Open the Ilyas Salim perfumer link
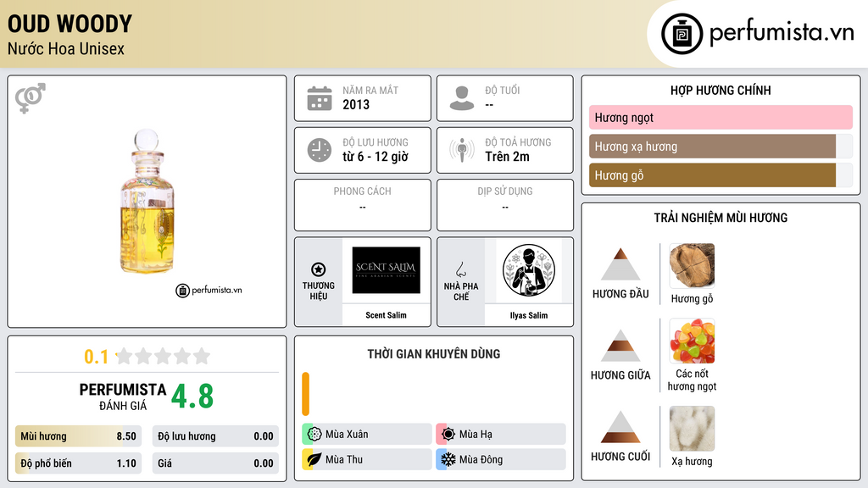The height and width of the screenshot is (488, 868). (529, 315)
